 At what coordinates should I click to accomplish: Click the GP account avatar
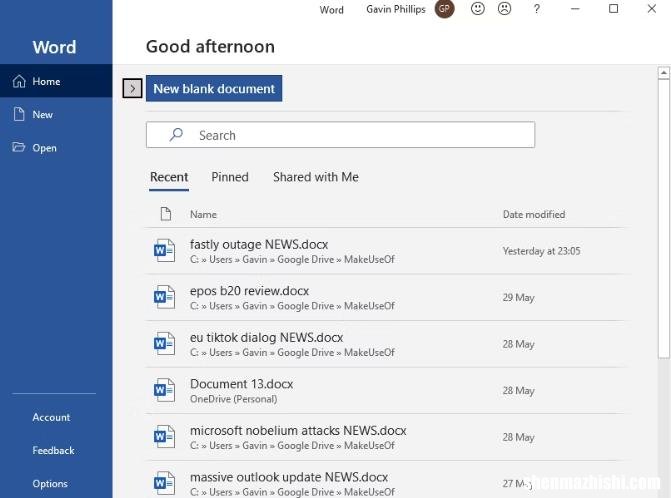[444, 9]
